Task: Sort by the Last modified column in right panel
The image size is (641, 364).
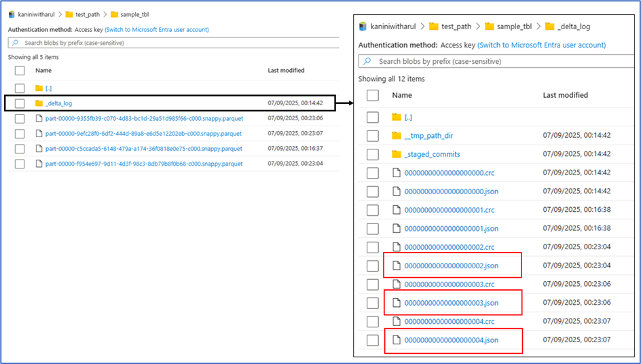Action: pyautogui.click(x=565, y=95)
